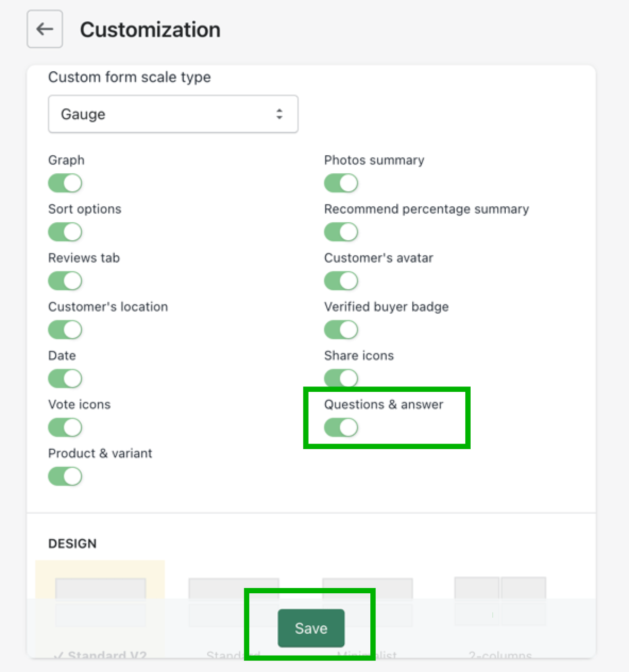Toggle the Graph switch
The width and height of the screenshot is (629, 672).
pyautogui.click(x=65, y=183)
